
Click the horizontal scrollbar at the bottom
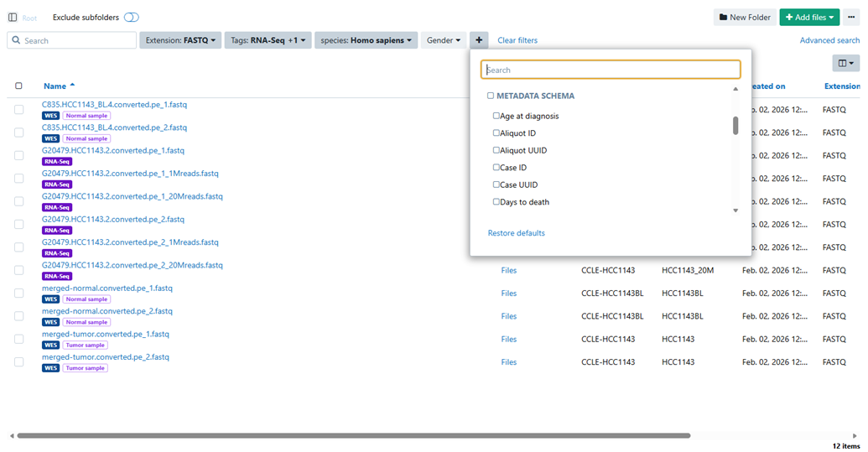(354, 435)
